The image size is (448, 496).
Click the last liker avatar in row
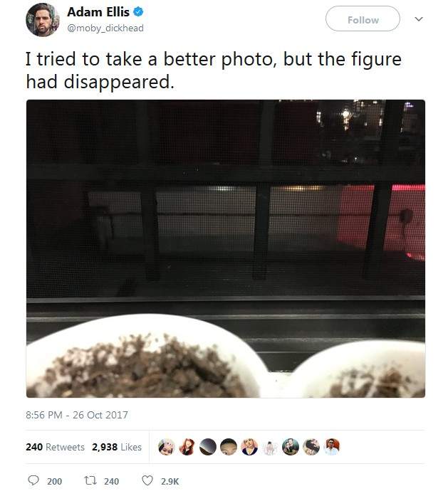coord(332,447)
